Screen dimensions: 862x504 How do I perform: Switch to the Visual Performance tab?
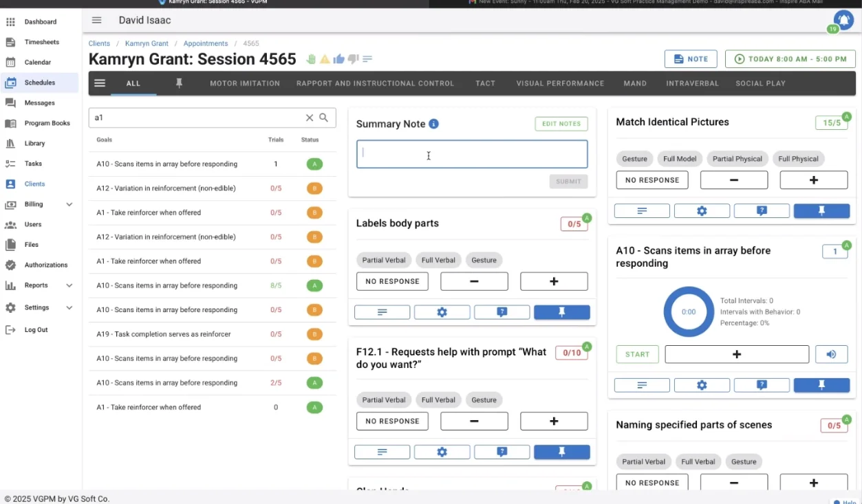pyautogui.click(x=560, y=83)
